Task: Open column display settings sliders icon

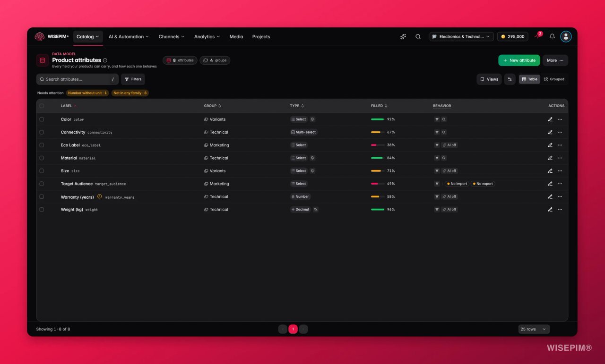Action: pos(510,79)
